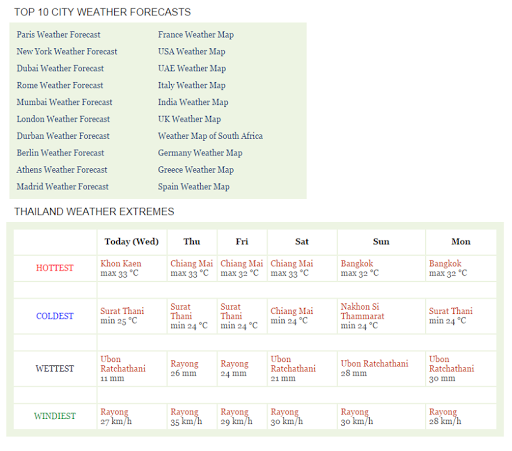512x451 pixels.
Task: Open Nakhon Si Thammarat coldest link
Action: (362, 311)
